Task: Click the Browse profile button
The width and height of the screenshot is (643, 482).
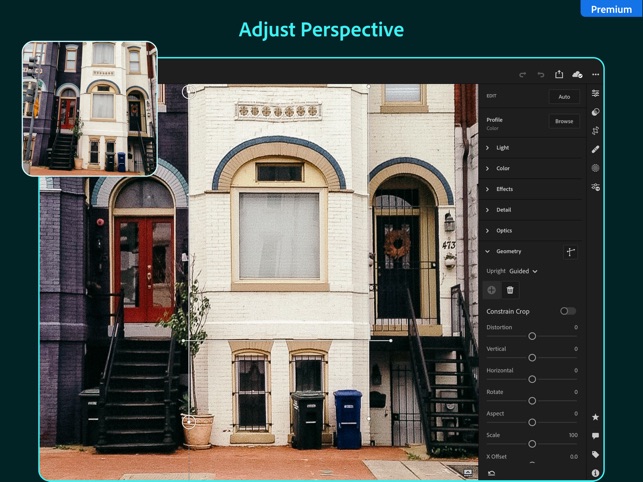Action: (564, 121)
